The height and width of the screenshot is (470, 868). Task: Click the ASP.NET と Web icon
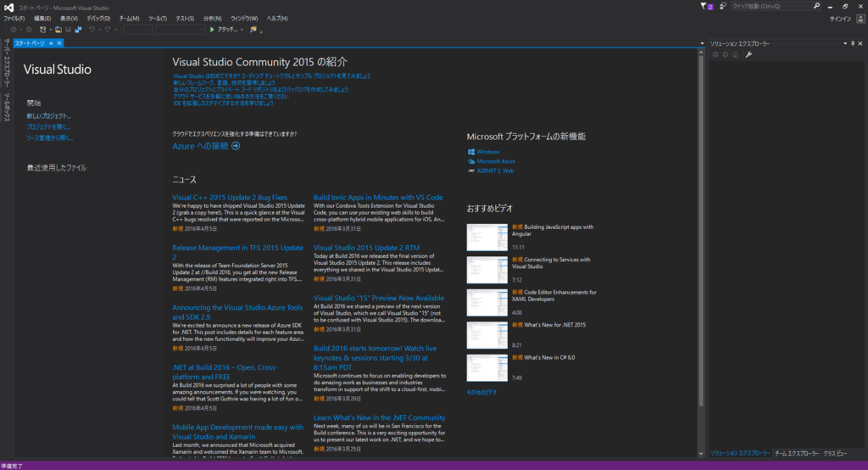tap(471, 171)
